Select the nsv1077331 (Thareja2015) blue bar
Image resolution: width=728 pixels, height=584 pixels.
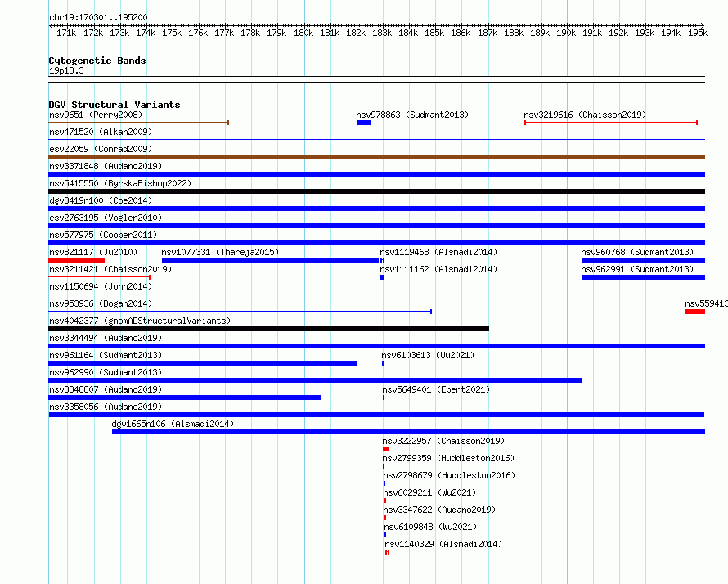270,260
